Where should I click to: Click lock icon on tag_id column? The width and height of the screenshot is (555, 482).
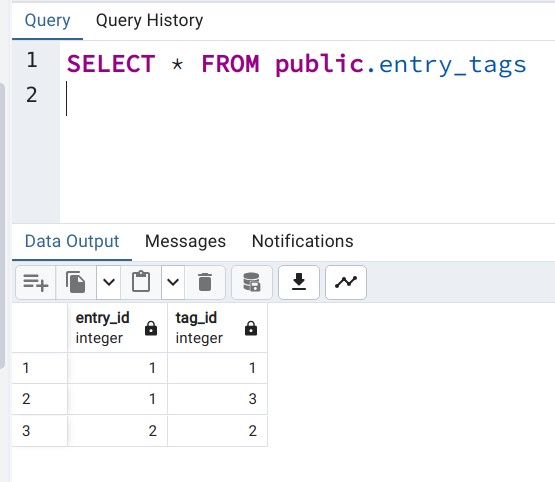tap(251, 328)
